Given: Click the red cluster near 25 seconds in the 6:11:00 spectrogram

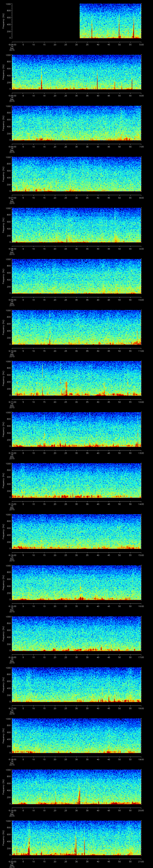Looking at the screenshot, I should tap(66, 389).
